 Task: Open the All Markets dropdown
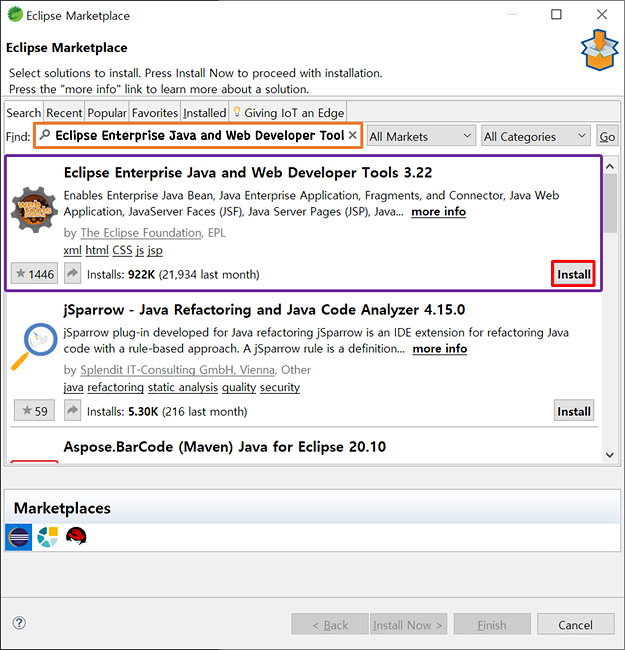(x=421, y=136)
